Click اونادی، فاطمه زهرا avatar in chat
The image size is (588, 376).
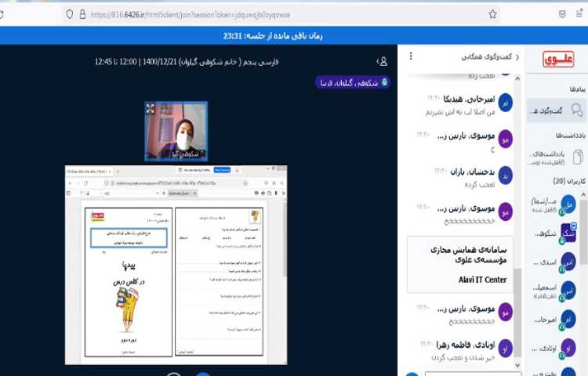506,348
